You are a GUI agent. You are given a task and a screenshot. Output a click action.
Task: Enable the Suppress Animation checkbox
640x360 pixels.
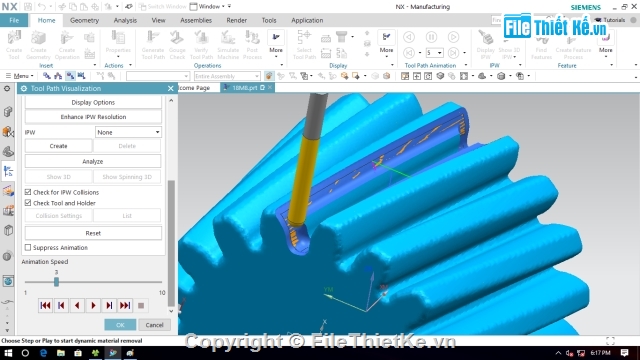[28, 247]
